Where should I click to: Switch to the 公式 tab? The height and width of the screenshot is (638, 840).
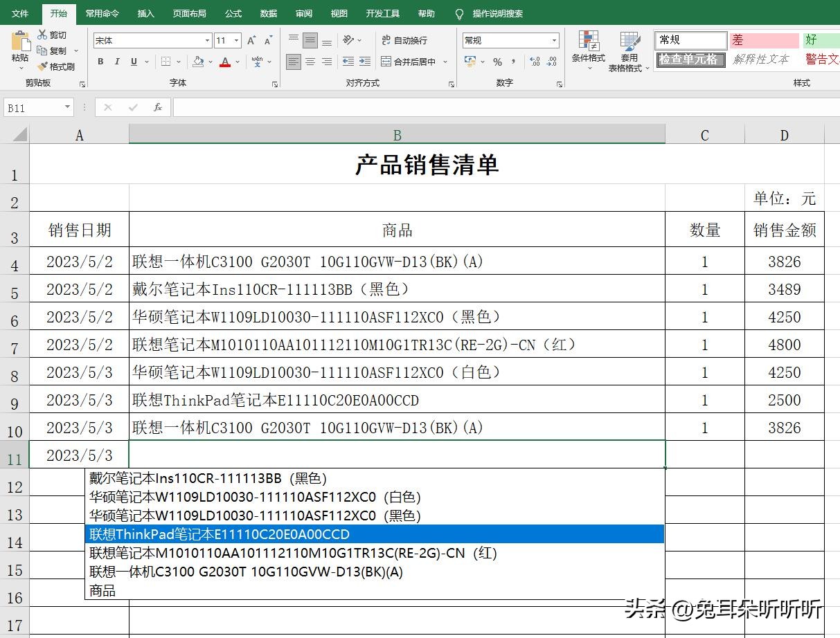click(233, 14)
